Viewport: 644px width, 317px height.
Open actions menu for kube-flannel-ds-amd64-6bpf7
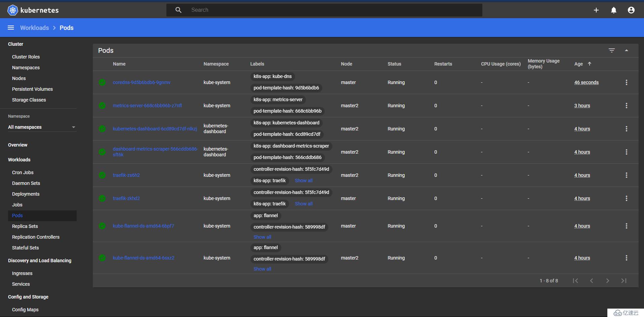[627, 226]
